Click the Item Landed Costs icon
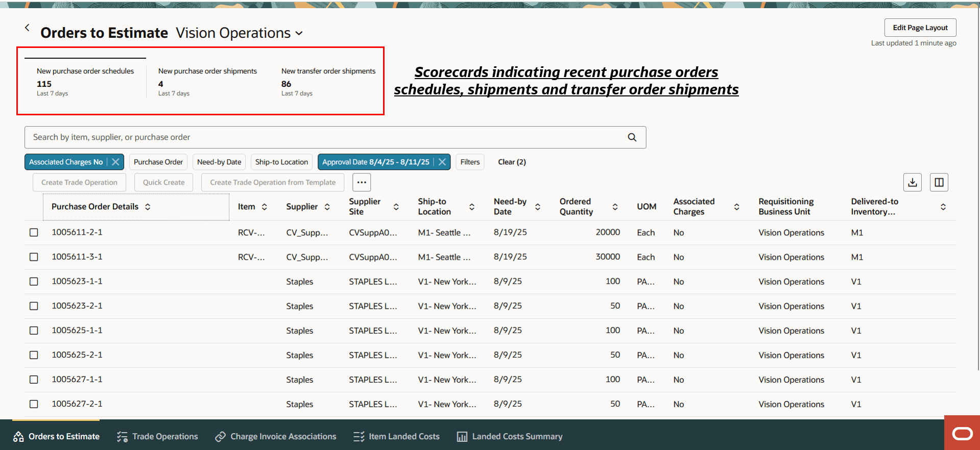This screenshot has height=450, width=980. pos(359,436)
